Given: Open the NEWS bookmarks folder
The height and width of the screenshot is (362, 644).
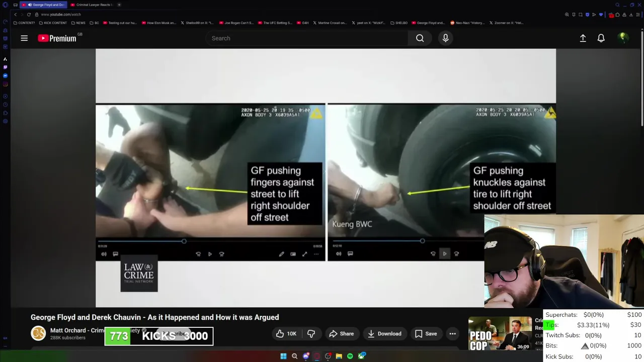Looking at the screenshot, I should [78, 23].
